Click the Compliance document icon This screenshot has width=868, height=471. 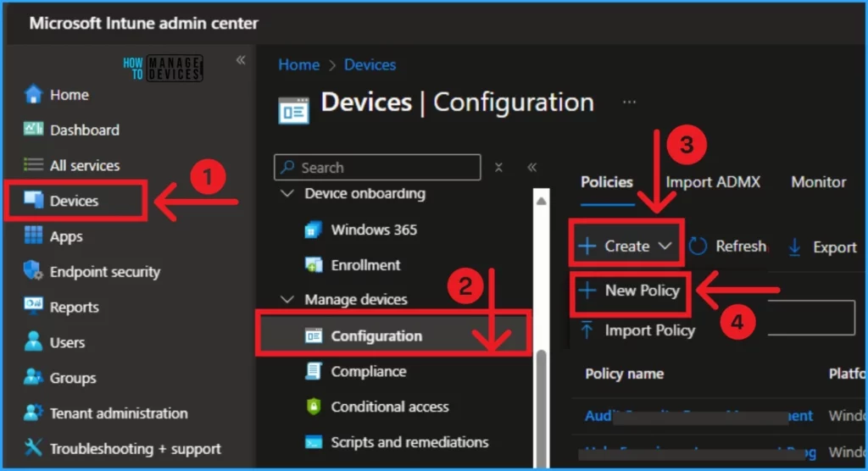[314, 371]
